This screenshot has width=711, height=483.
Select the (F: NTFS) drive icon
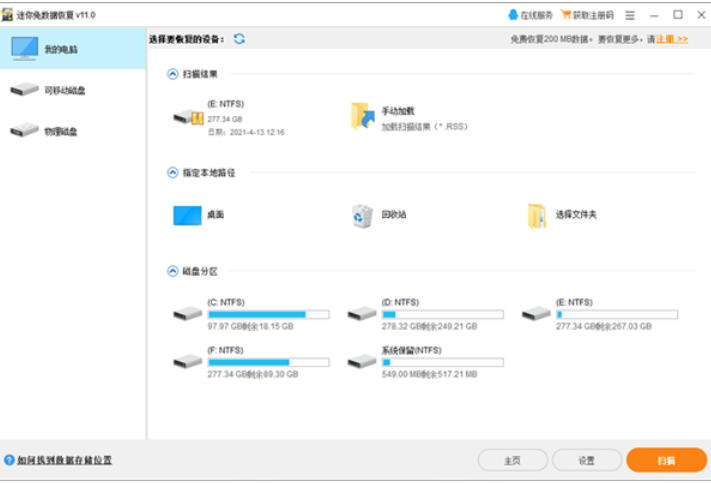(187, 361)
